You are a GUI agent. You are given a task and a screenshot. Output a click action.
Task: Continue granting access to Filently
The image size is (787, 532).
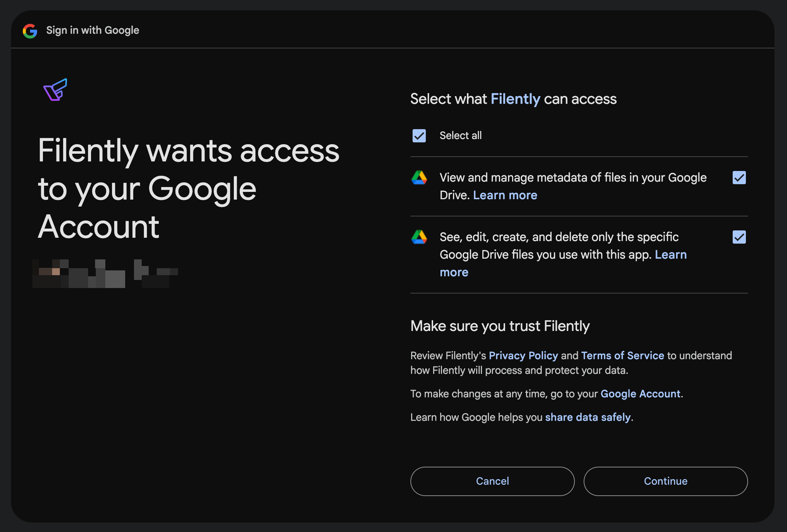tap(665, 481)
